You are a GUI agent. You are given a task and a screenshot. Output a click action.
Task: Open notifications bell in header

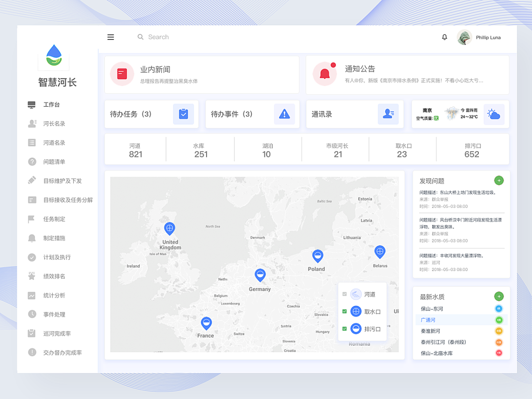click(445, 37)
